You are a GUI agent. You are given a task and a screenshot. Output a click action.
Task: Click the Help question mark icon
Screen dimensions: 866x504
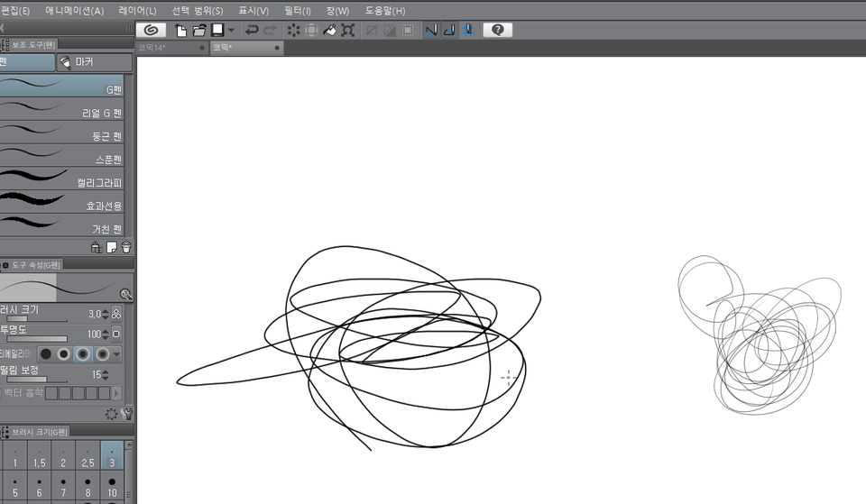[x=497, y=30]
